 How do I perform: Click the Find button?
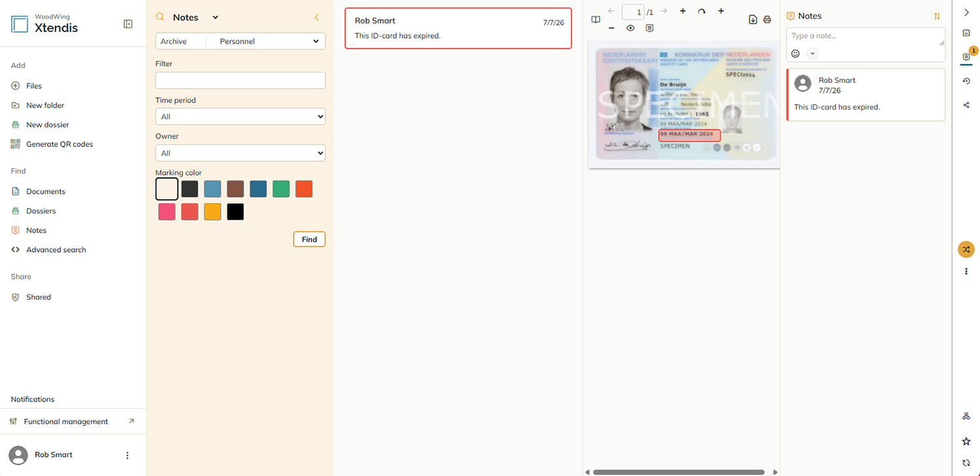click(309, 240)
